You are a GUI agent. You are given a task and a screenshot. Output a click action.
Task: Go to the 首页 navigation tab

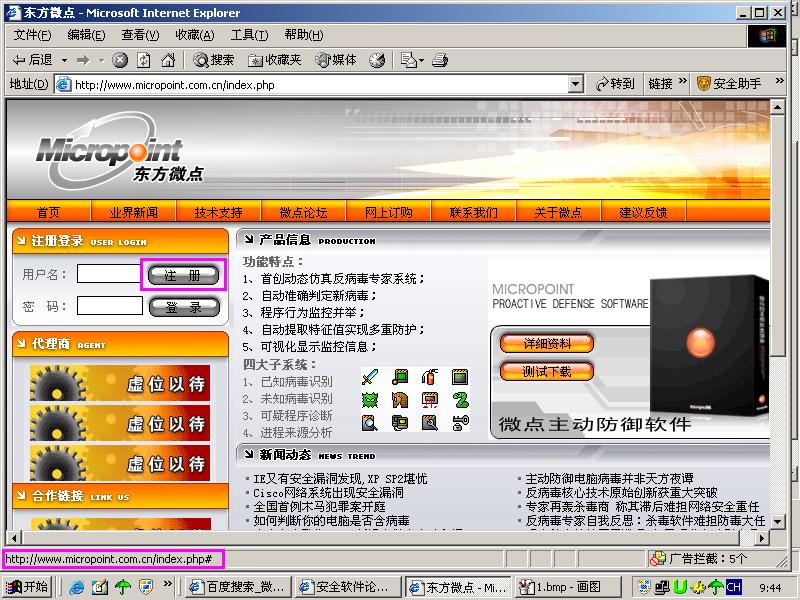[x=48, y=212]
